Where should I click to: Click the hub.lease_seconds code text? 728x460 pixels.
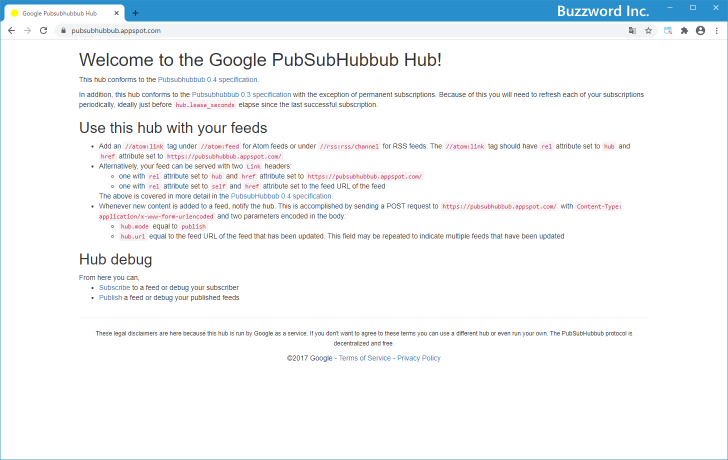click(205, 105)
